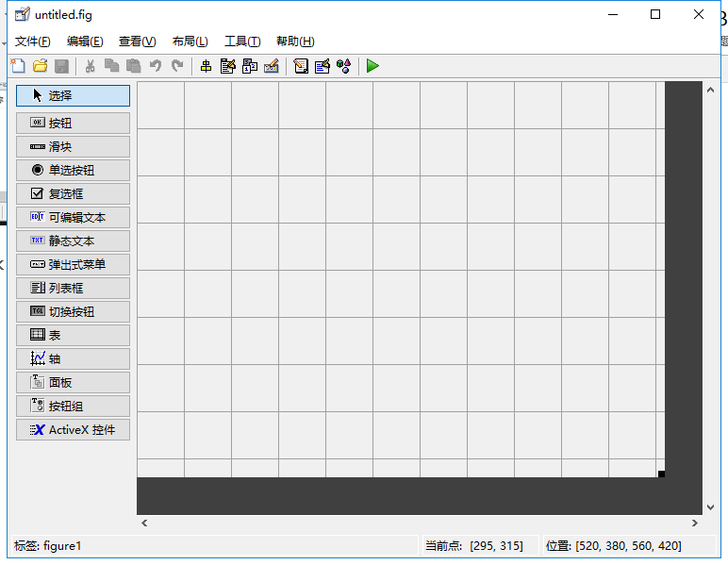Open the 布局(L) menu
Viewport: 728px width, 565px height.
[190, 42]
